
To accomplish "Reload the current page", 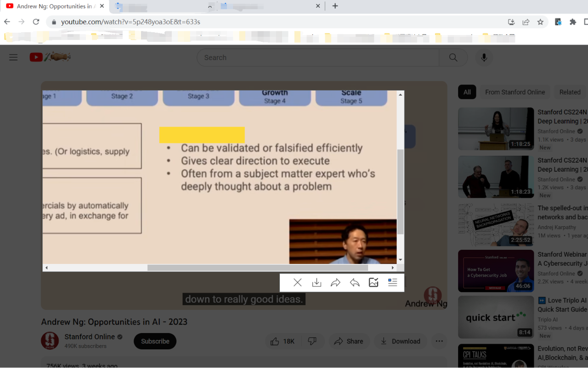I will click(x=36, y=22).
